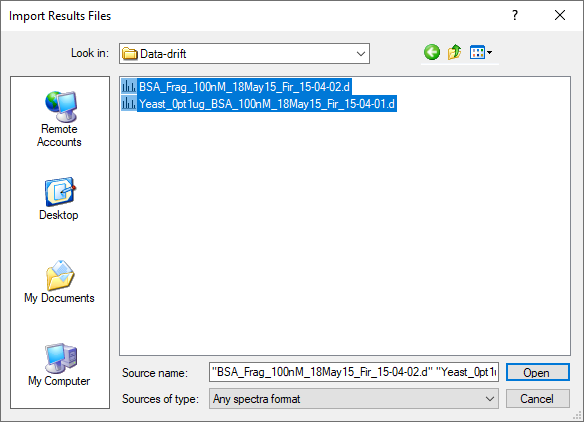Click the help question mark button

515,15
